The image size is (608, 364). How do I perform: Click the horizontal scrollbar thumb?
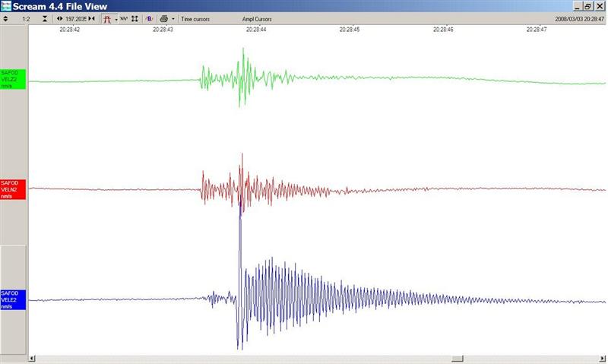458,359
